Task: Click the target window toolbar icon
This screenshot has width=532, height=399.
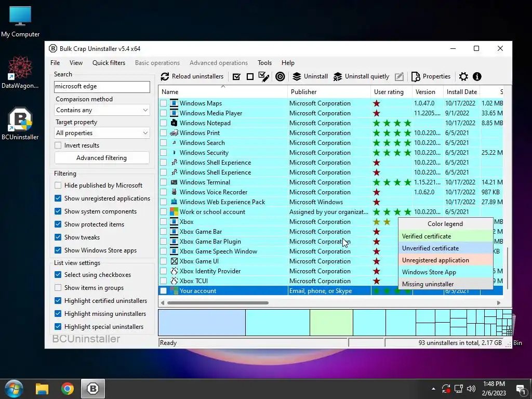Action: click(x=280, y=77)
